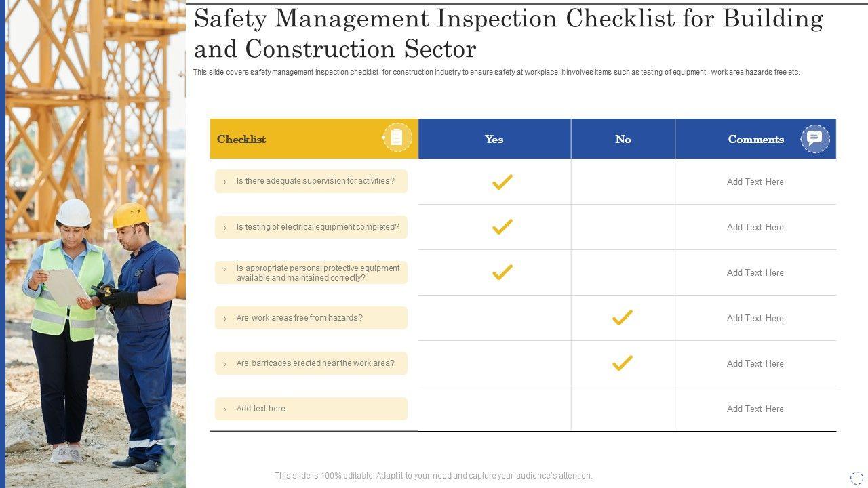Click the dashed circle icon in bottom-right corner

point(856,478)
